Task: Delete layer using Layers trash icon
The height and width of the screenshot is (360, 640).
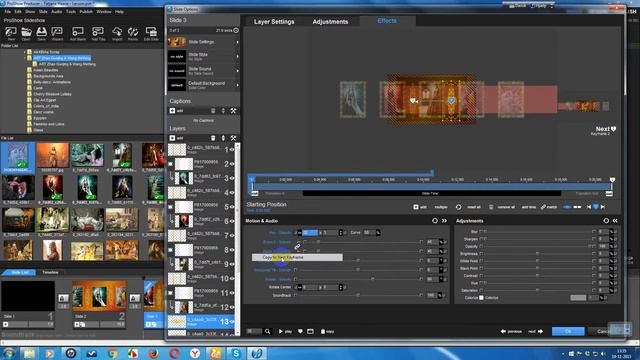Action: [213, 138]
